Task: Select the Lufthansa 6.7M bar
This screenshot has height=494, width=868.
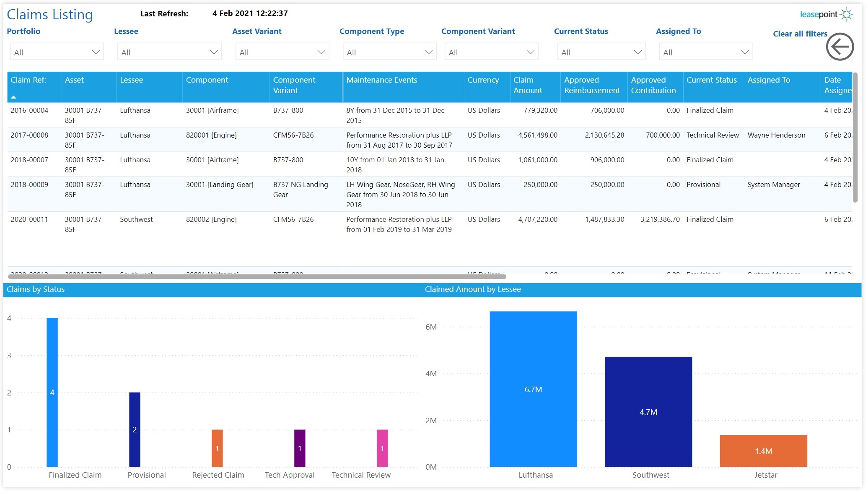Action: [533, 389]
